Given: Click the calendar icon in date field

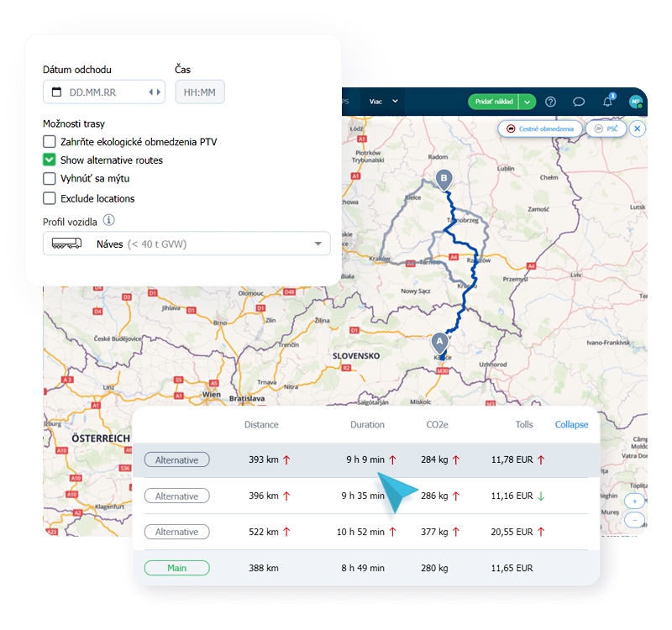Looking at the screenshot, I should pyautogui.click(x=56, y=92).
